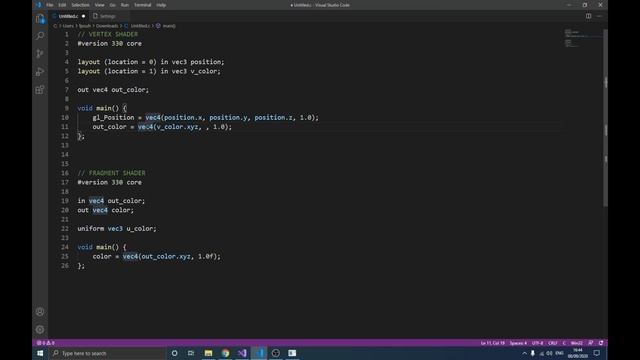This screenshot has height=360, width=640.
Task: Open the Selection menu
Action: (80, 5)
